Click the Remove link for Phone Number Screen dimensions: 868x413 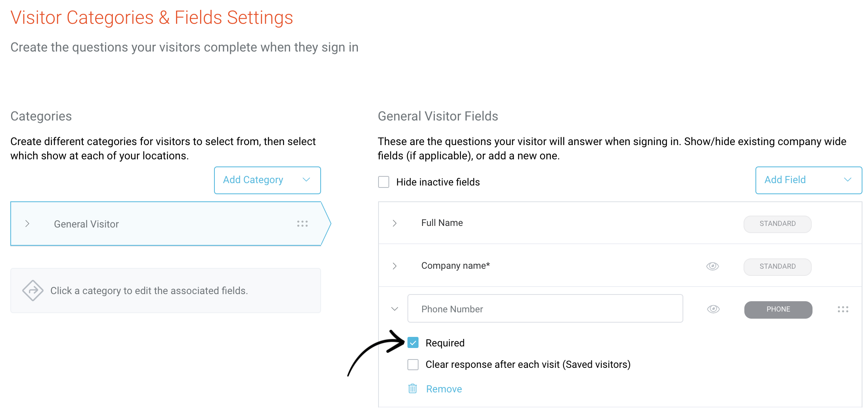[444, 389]
